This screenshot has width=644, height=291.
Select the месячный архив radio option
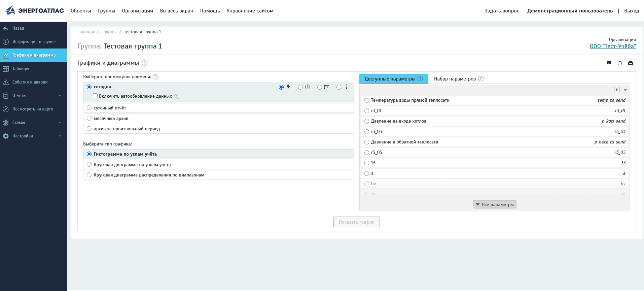point(89,118)
